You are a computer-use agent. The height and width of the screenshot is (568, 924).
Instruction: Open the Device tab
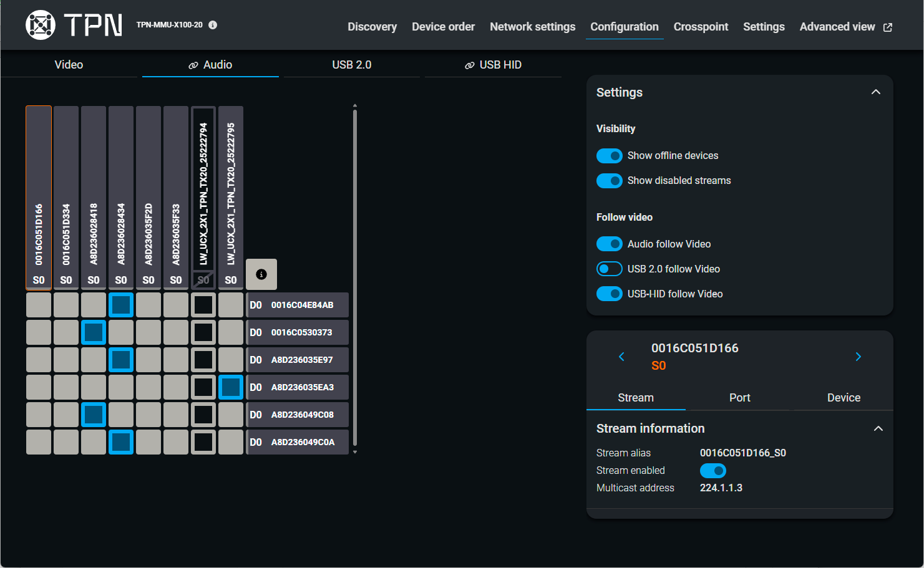(844, 398)
